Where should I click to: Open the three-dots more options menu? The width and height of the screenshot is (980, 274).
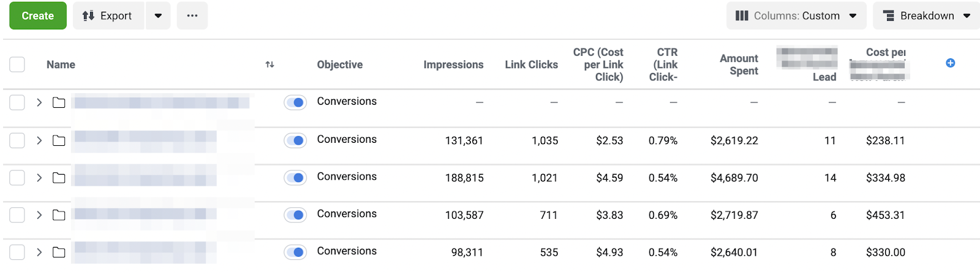192,16
